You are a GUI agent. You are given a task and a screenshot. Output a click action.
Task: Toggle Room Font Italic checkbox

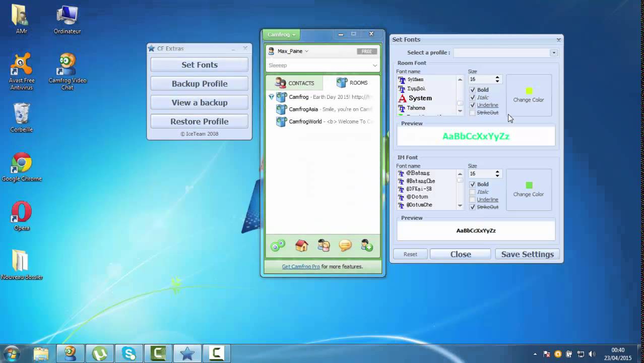coord(472,97)
